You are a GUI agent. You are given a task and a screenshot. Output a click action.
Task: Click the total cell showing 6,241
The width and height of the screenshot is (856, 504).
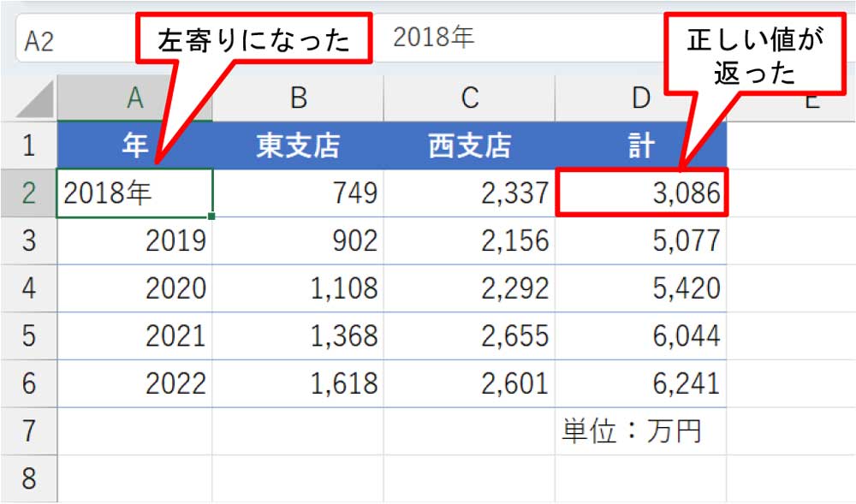point(640,383)
